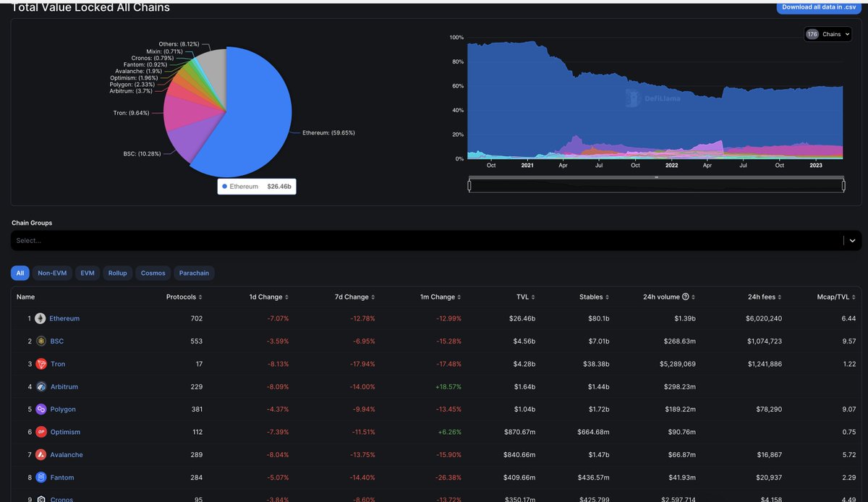Click the right handle of chart range slider
868x502 pixels.
click(843, 186)
